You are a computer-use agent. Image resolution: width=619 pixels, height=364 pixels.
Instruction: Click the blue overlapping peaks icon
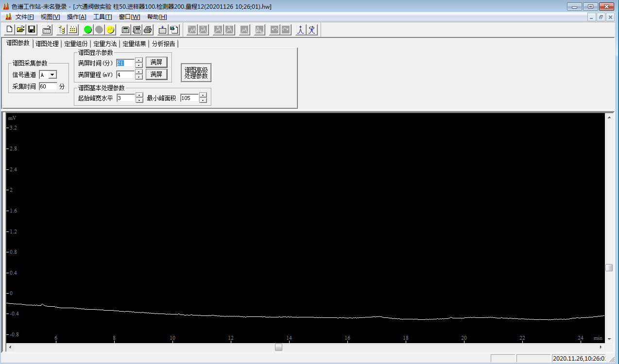pyautogui.click(x=312, y=30)
